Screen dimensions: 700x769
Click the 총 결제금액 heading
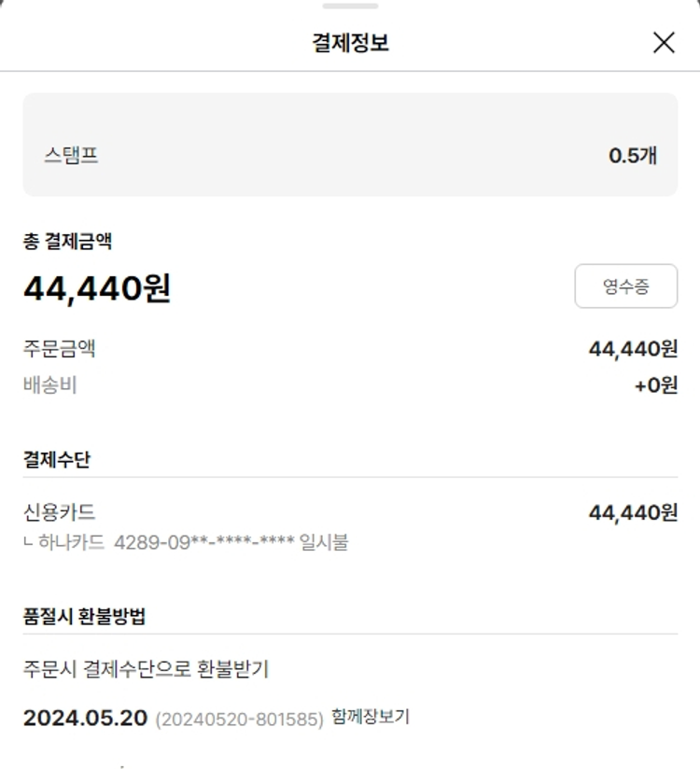click(x=67, y=241)
